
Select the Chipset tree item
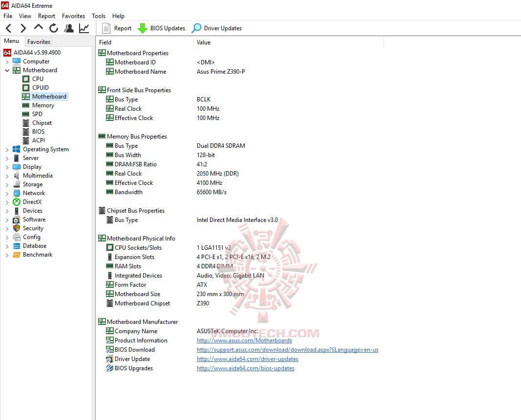(x=42, y=123)
